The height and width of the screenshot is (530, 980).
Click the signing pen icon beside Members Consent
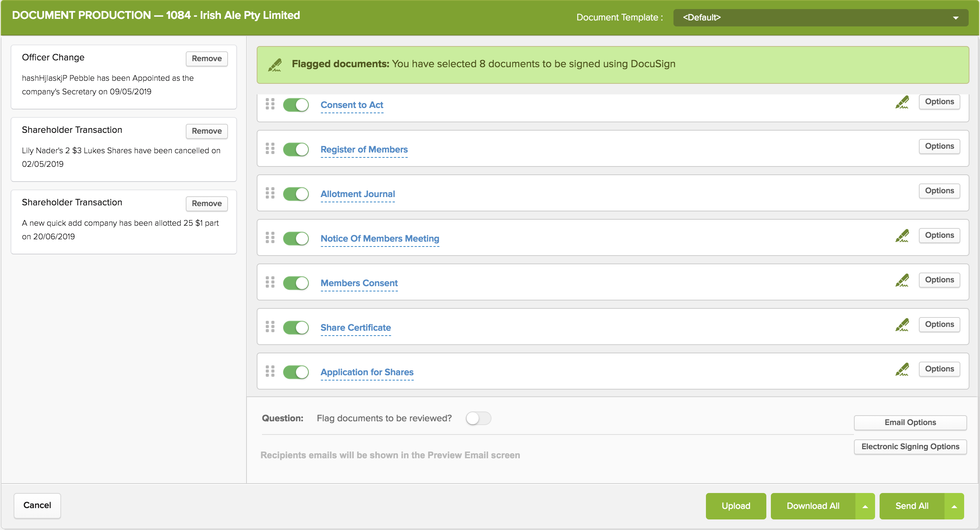(901, 280)
